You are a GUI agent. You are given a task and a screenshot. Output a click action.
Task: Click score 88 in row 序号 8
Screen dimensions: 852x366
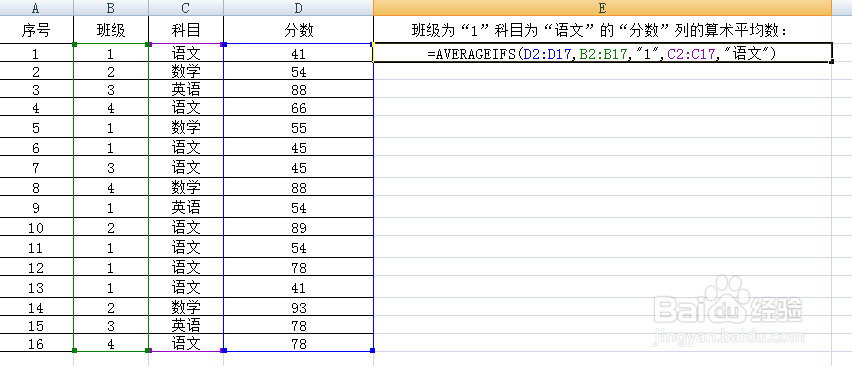point(298,188)
